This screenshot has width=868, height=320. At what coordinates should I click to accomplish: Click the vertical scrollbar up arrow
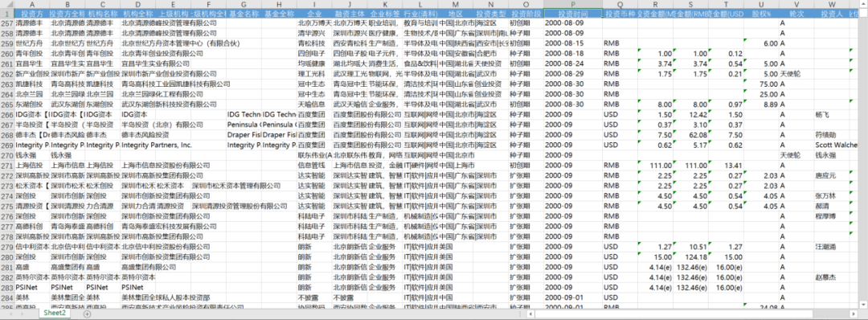click(863, 4)
